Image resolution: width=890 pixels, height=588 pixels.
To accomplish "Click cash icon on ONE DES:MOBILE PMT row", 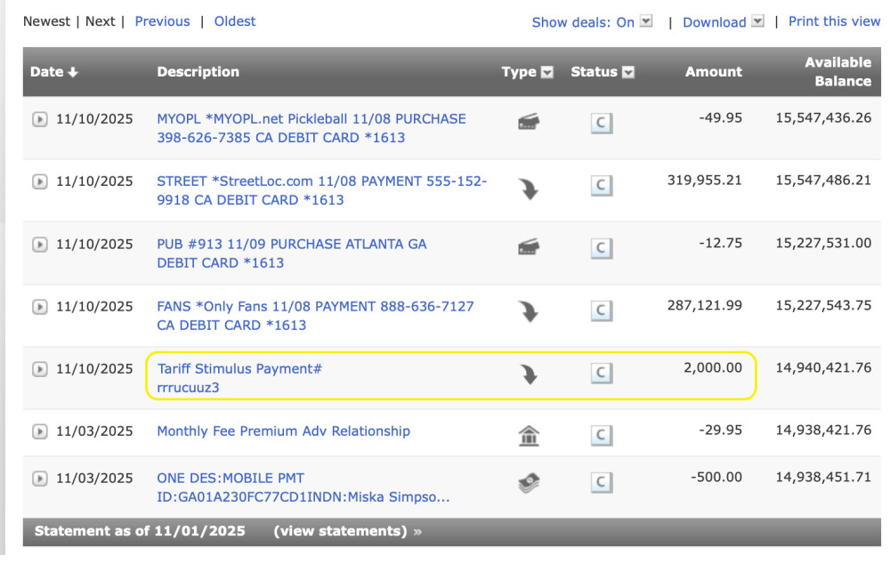I will tap(529, 483).
